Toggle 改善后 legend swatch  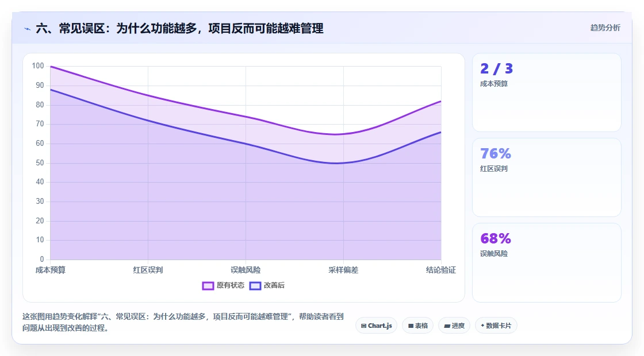click(x=255, y=285)
